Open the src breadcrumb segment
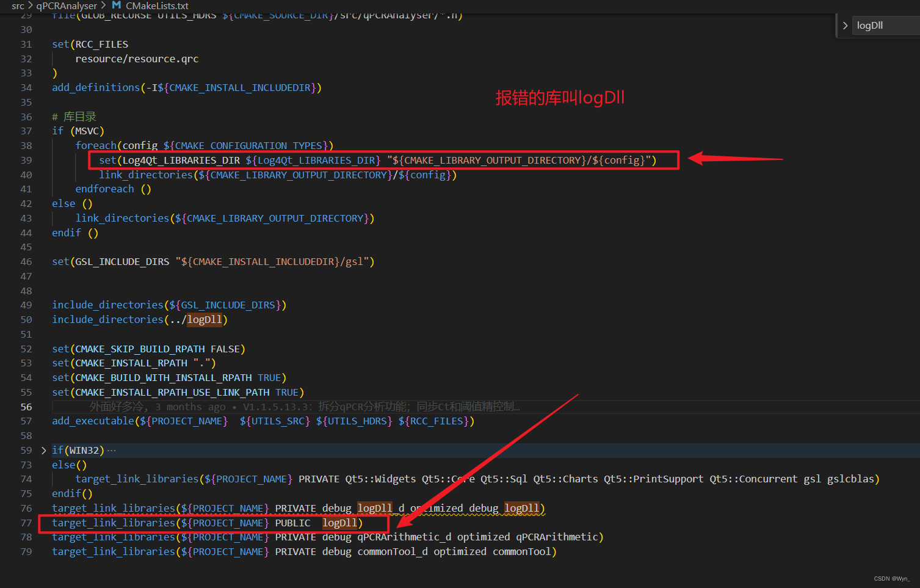The width and height of the screenshot is (920, 588). pyautogui.click(x=18, y=5)
